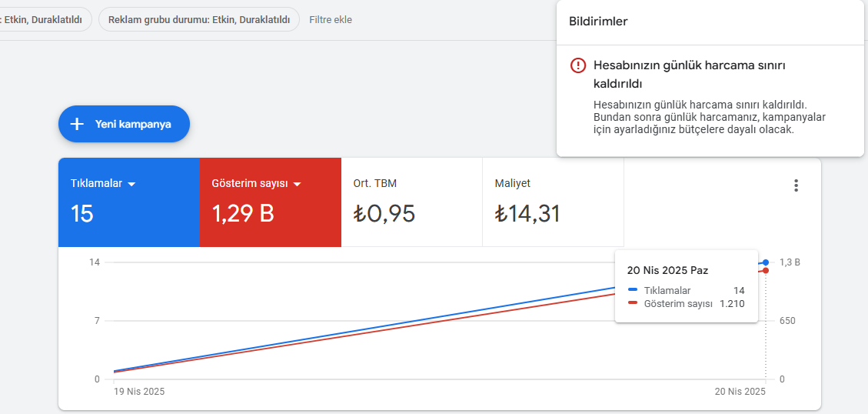Click blue Tıklamalar legend swatch in tooltip

click(634, 290)
